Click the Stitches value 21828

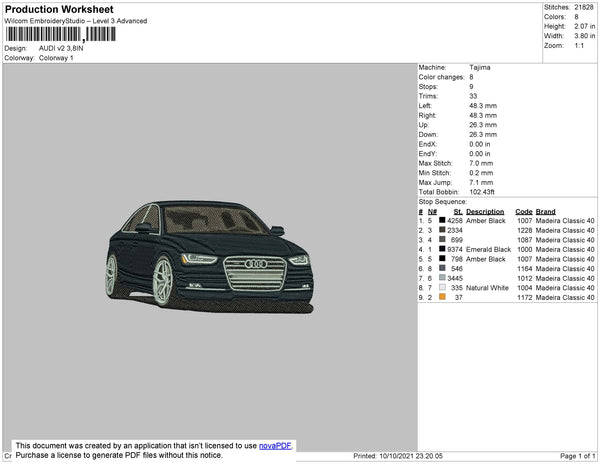click(584, 7)
